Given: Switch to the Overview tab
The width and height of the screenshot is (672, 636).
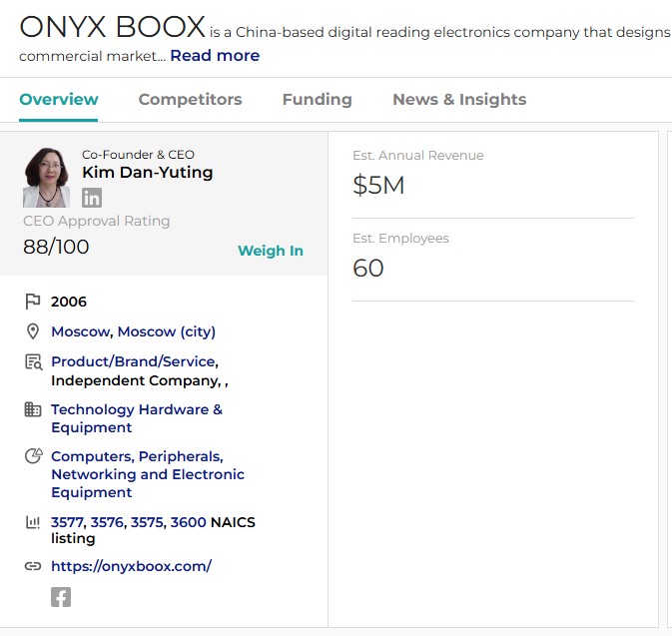Looking at the screenshot, I should click(59, 100).
